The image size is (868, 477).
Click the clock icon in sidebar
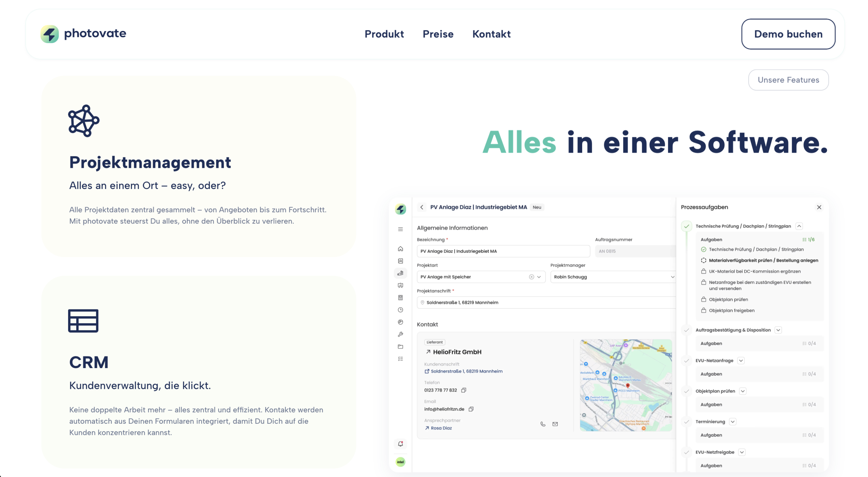[x=400, y=310]
